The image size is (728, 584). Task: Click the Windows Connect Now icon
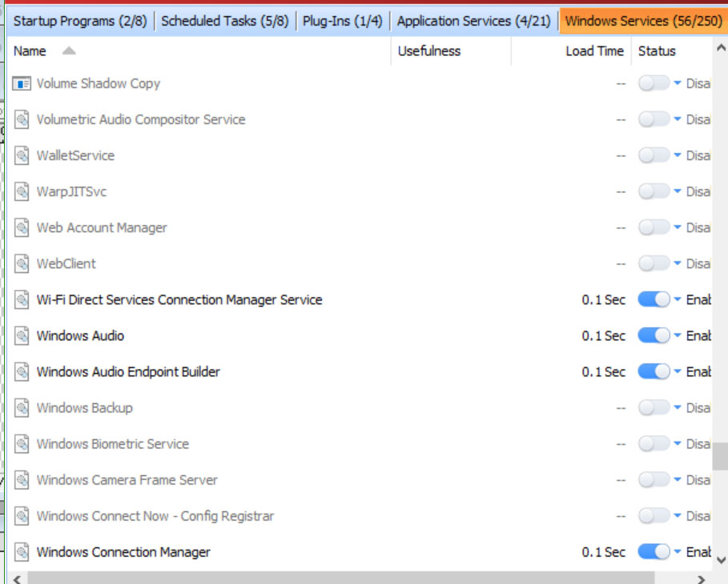click(x=22, y=516)
